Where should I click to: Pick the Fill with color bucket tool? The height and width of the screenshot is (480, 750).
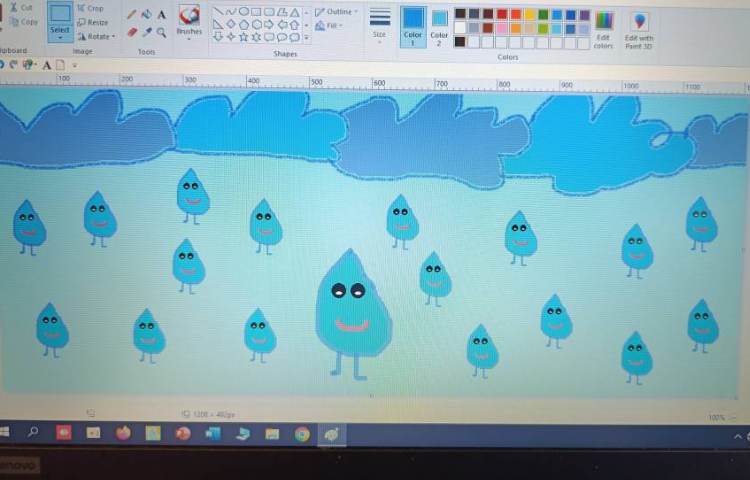click(146, 15)
